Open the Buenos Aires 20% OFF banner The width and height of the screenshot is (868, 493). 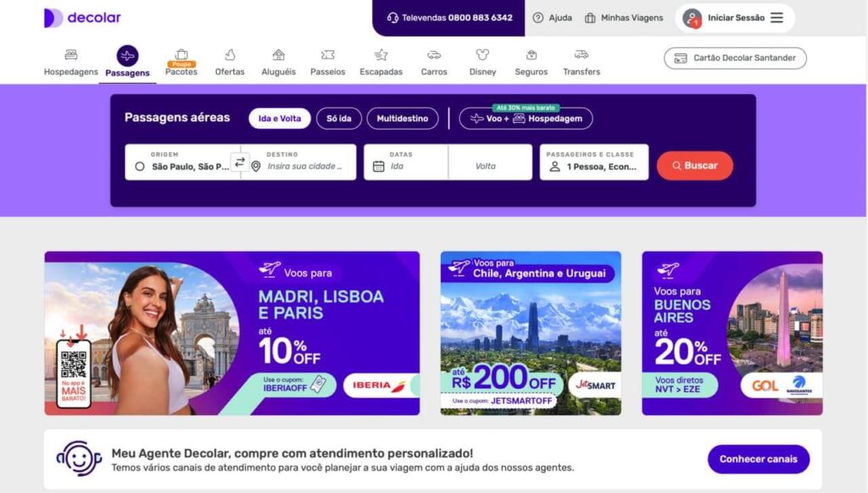click(732, 333)
